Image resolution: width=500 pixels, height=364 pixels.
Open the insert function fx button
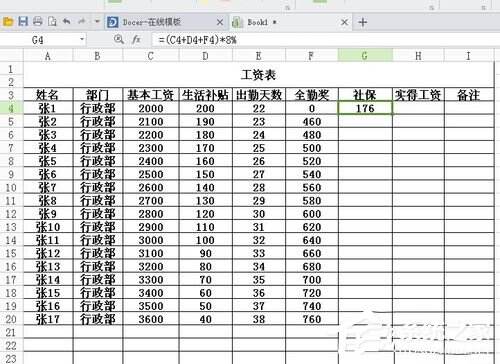tap(136, 40)
